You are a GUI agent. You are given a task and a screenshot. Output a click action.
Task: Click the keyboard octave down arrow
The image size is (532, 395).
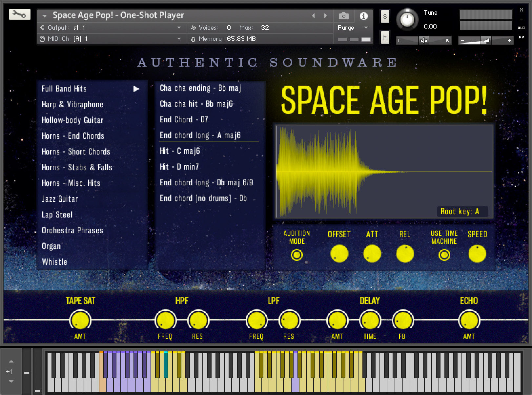(11, 381)
